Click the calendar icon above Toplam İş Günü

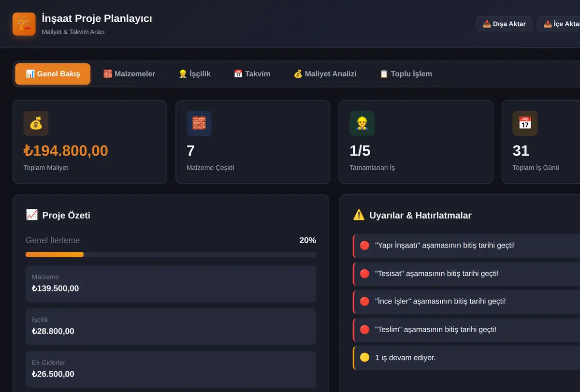tap(525, 123)
